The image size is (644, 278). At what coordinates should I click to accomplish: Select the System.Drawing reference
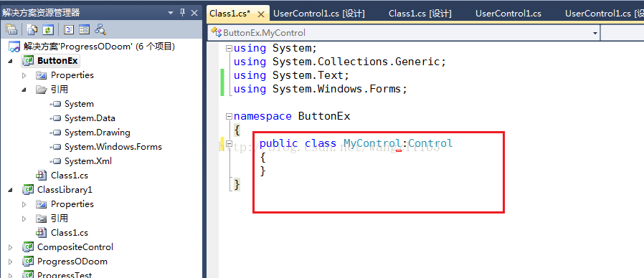98,133
